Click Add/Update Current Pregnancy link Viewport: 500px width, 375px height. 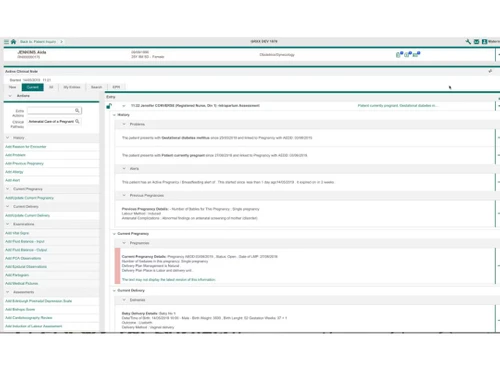[x=29, y=198]
